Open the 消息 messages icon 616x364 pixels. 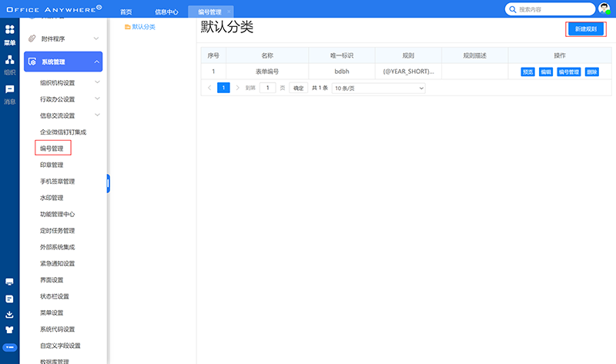coord(10,89)
